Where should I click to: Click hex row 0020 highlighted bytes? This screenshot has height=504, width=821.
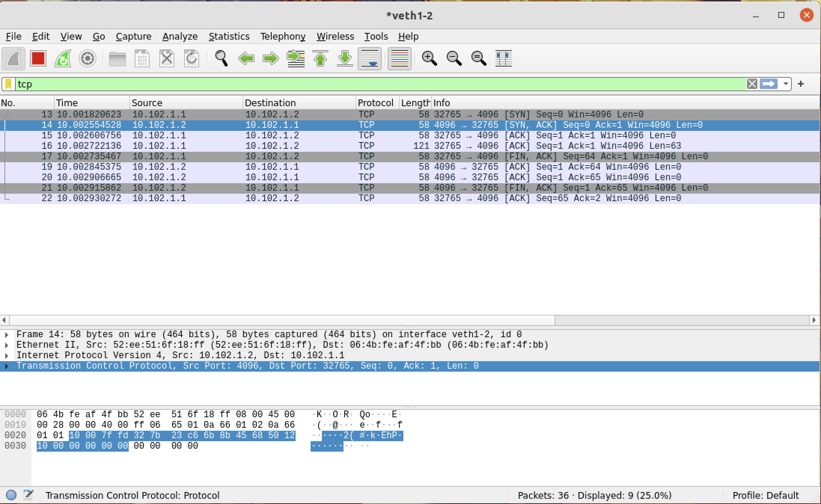tap(182, 436)
